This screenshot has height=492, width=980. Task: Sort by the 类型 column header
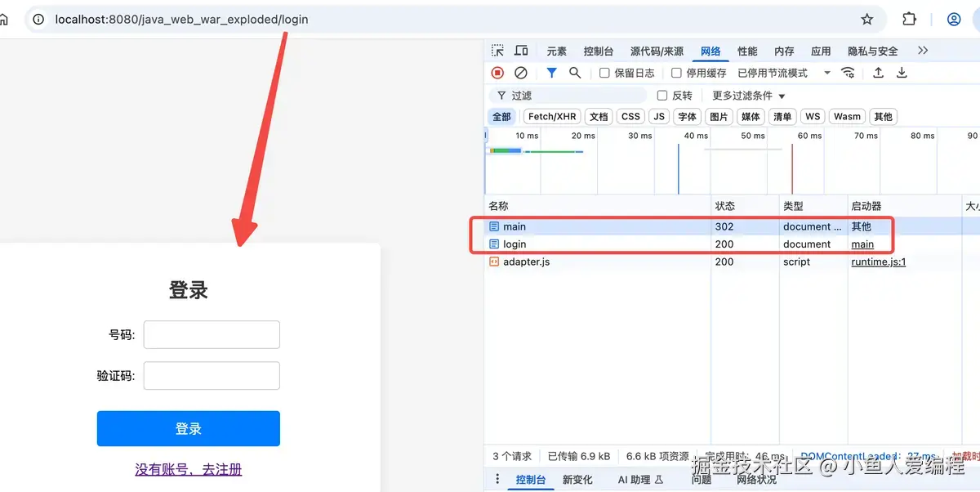[813, 206]
